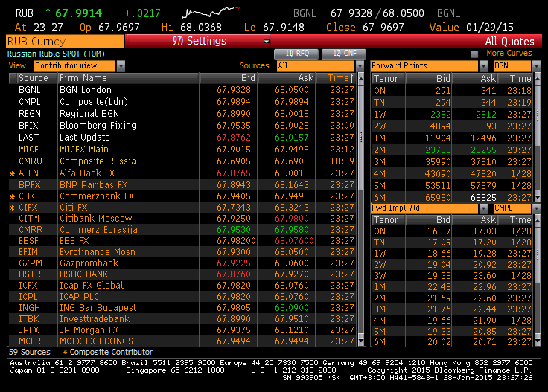Select the HSBC BANK row
This screenshot has width=548, height=392.
tap(182, 274)
